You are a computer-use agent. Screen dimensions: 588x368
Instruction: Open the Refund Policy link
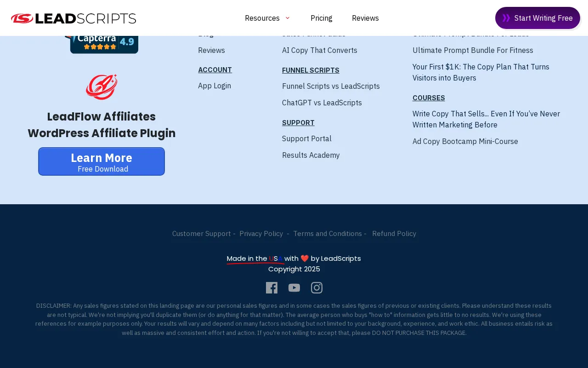[x=394, y=233]
